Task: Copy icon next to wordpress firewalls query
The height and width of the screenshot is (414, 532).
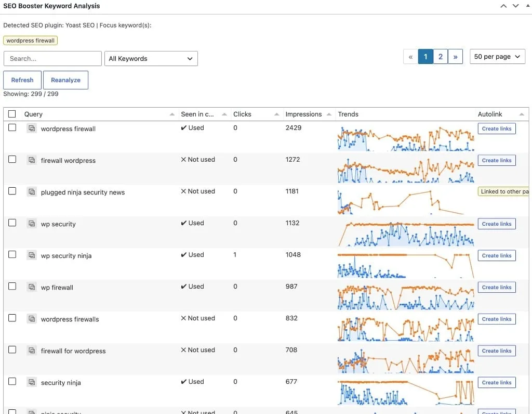Action: click(32, 319)
